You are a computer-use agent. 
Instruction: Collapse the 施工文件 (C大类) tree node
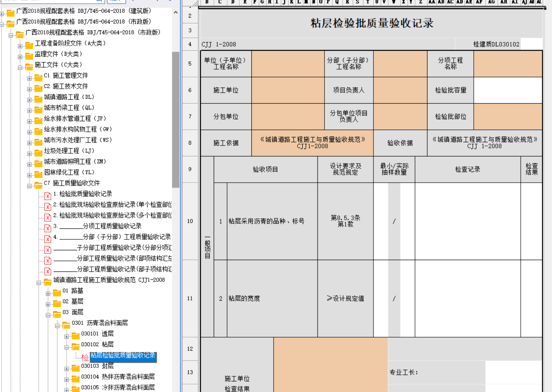pos(20,68)
